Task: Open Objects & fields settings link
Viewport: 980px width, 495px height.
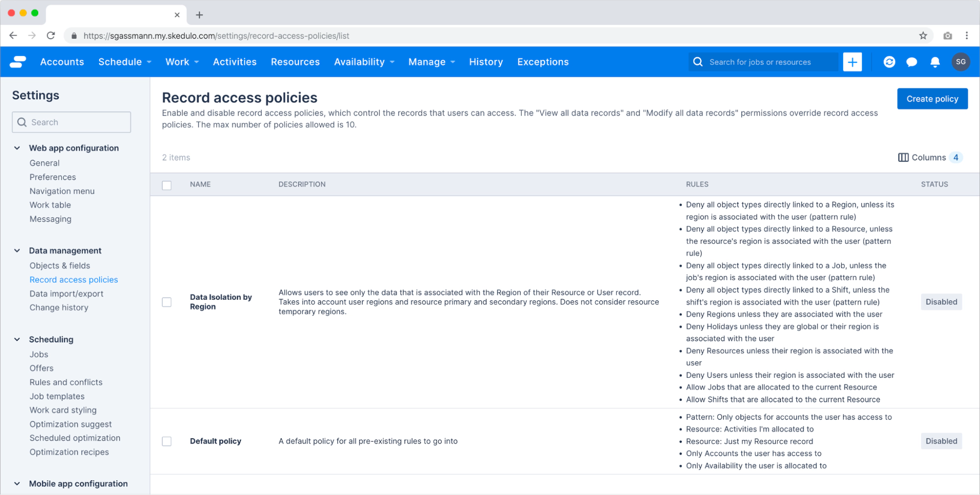Action: tap(60, 265)
